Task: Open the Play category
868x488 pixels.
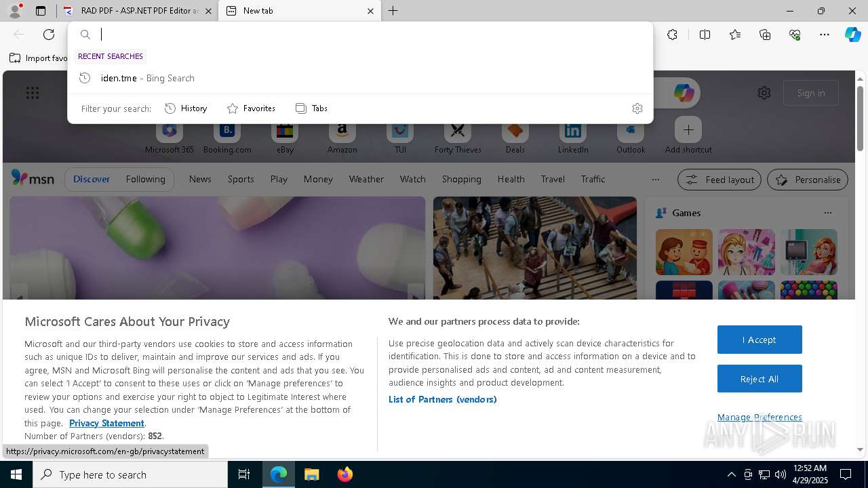Action: coord(279,179)
